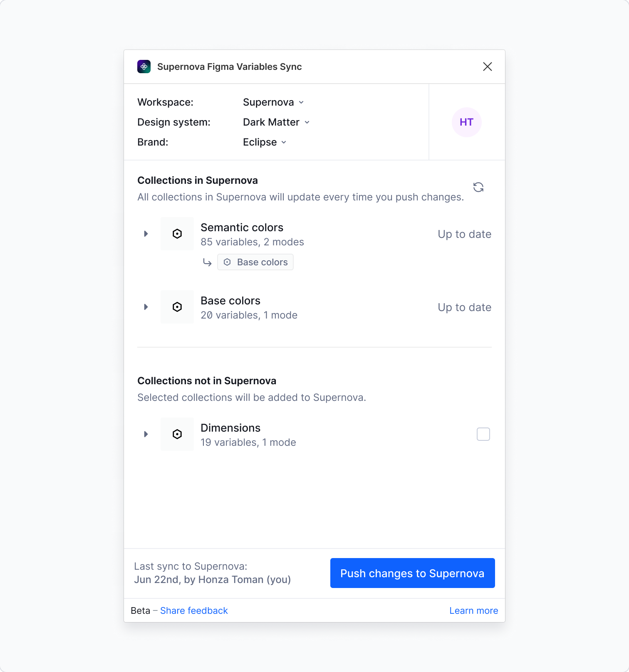Click the icon inside the Base colors chip

(x=227, y=262)
